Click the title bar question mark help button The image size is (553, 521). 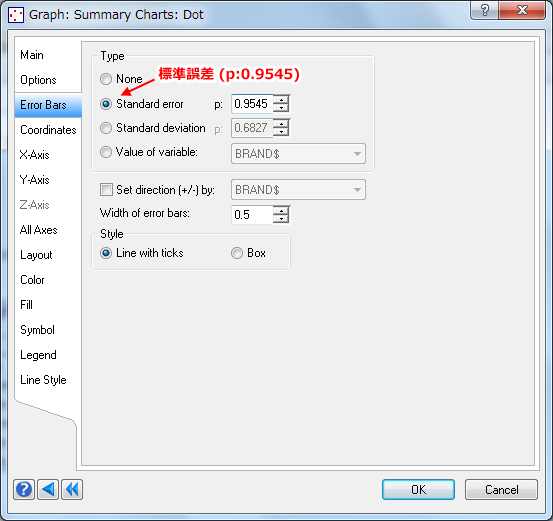tap(485, 10)
